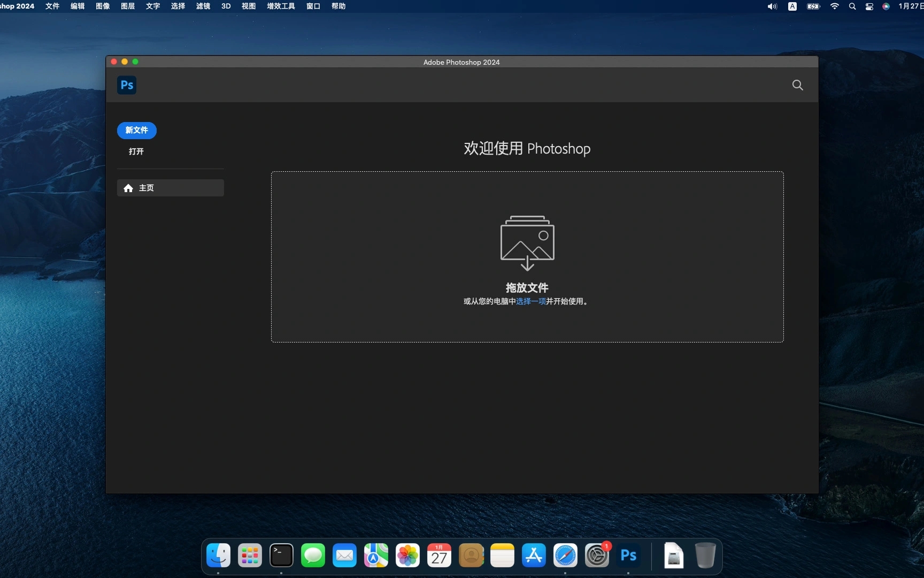Click the Siri icon in the menu bar

(x=886, y=6)
